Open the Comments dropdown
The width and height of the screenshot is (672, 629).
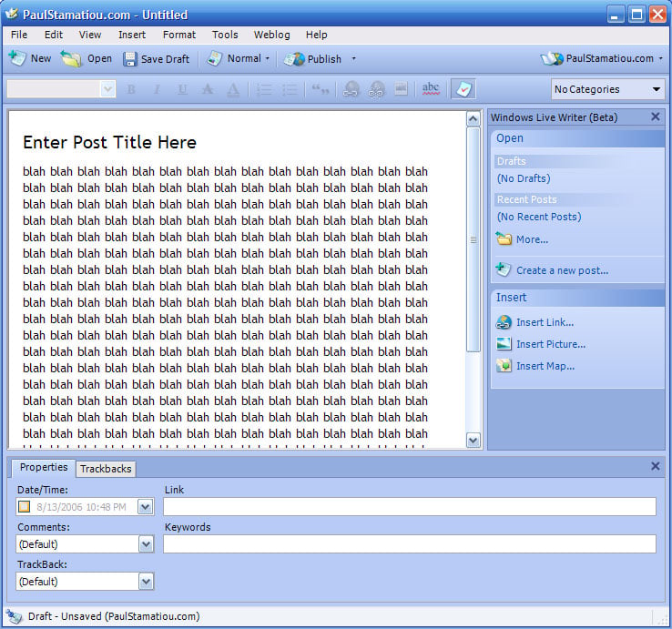[x=146, y=544]
